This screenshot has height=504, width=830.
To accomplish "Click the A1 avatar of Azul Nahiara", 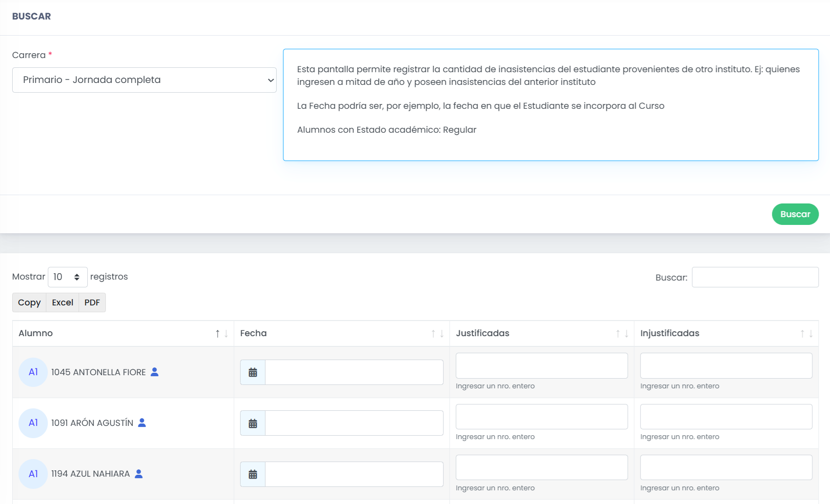I will click(x=33, y=474).
